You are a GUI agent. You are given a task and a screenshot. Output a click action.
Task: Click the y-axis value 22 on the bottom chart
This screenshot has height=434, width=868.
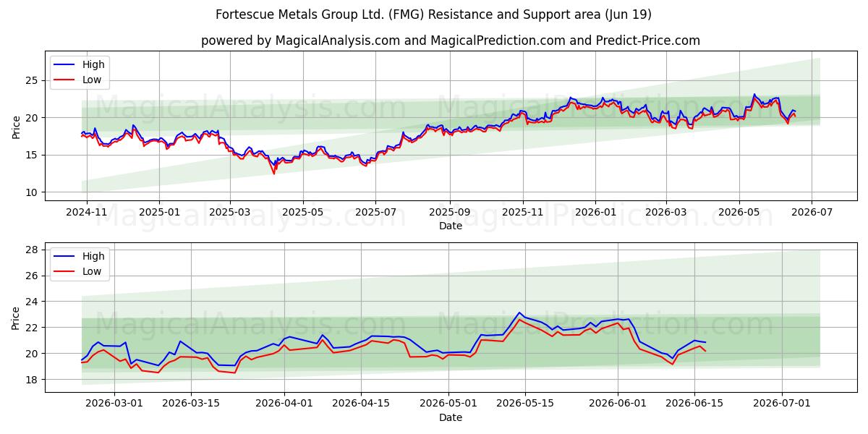[33, 328]
